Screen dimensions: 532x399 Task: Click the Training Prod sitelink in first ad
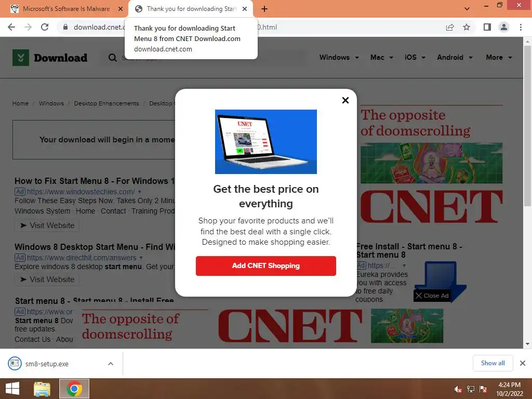coord(153,211)
